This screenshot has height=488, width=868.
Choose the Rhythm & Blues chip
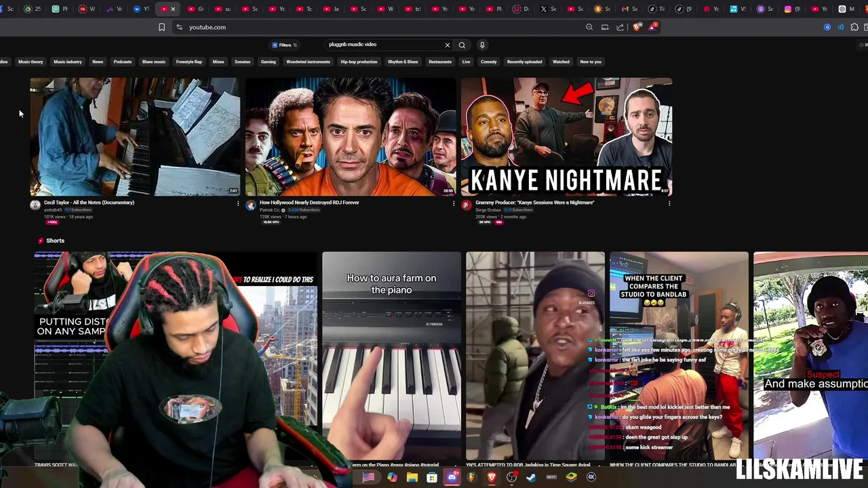(403, 62)
